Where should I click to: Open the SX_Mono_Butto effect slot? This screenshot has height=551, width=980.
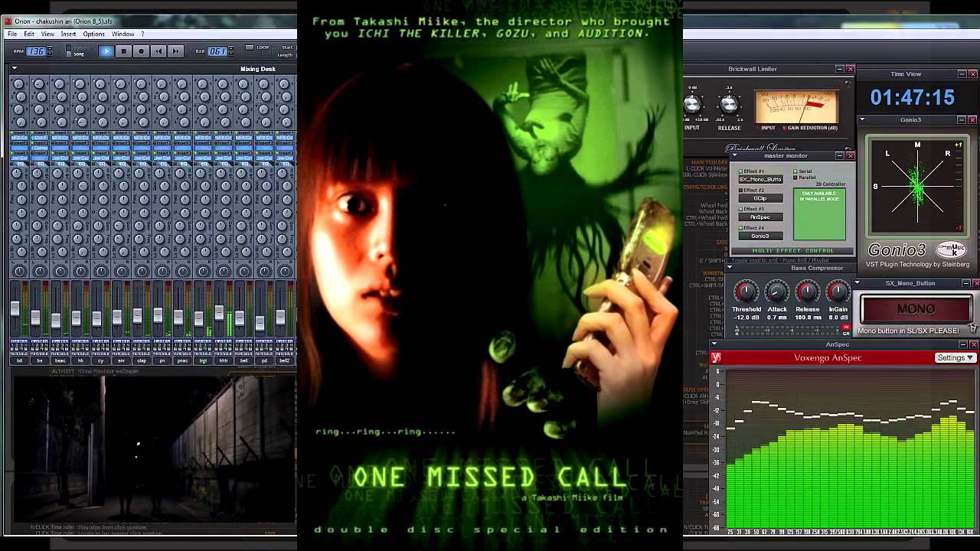tap(760, 179)
